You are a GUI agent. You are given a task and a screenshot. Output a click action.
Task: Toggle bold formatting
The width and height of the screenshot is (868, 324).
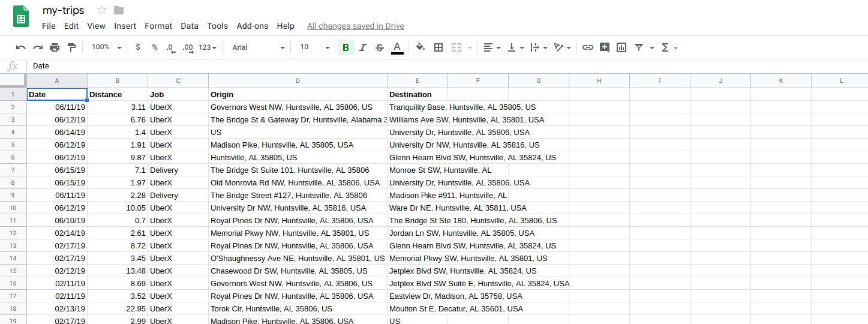(346, 47)
